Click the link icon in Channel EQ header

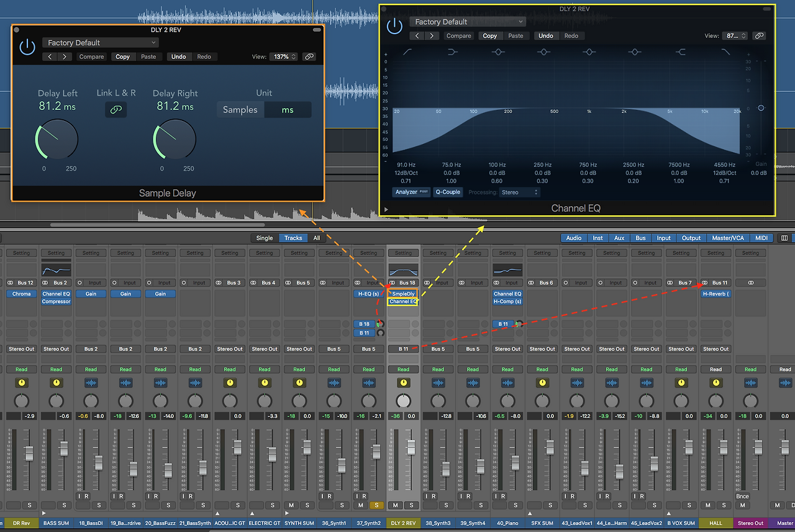click(759, 36)
